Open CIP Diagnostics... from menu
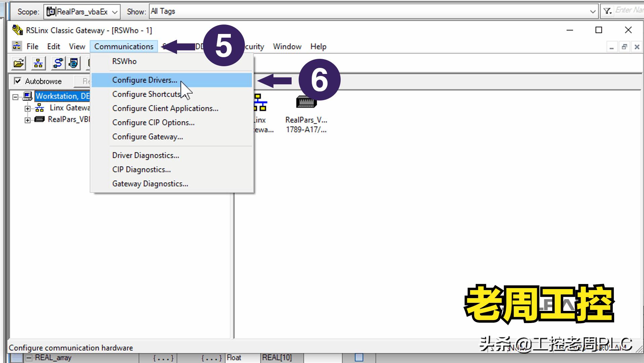 (172, 169)
